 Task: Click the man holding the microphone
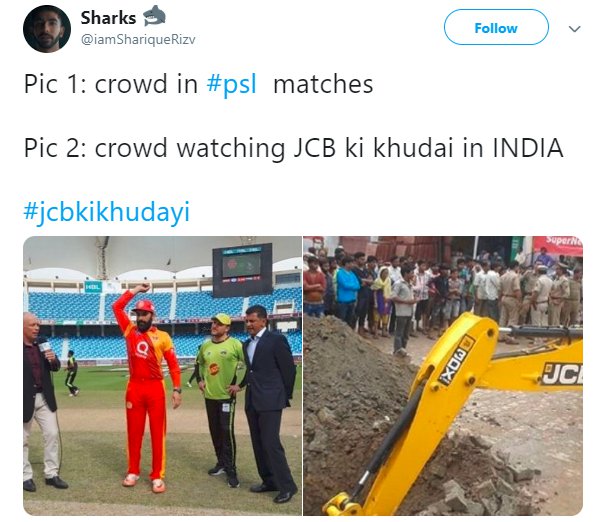[40, 400]
